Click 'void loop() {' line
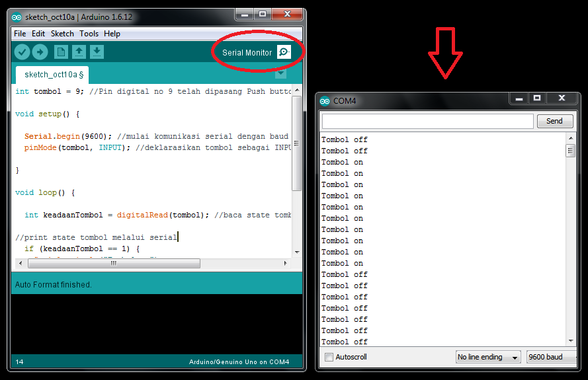The height and width of the screenshot is (380, 588). click(45, 192)
